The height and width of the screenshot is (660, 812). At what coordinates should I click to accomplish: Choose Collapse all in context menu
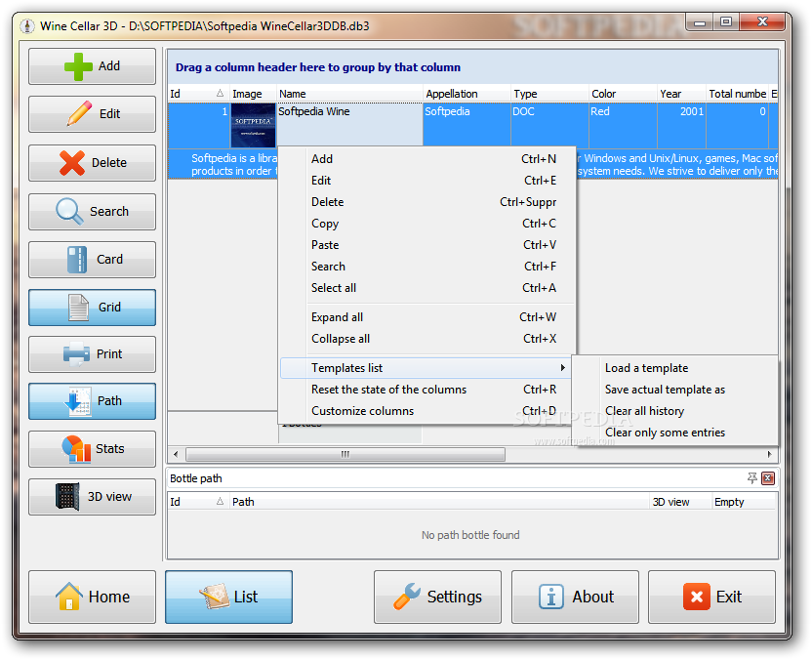click(x=426, y=339)
